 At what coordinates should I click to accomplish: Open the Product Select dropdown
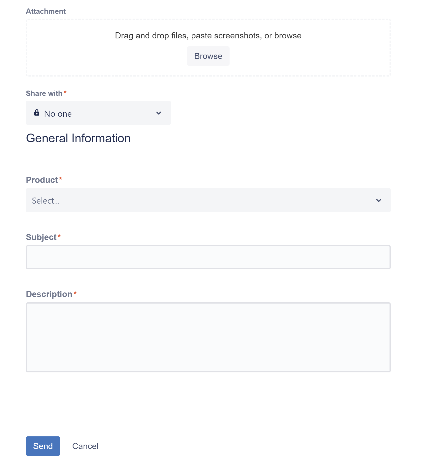[x=208, y=200]
